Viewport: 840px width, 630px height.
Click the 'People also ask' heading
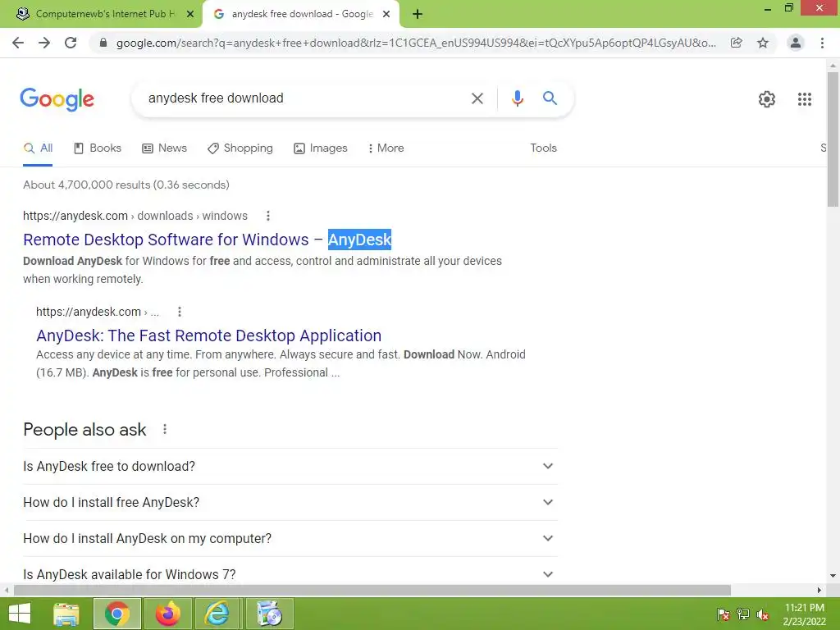click(84, 430)
